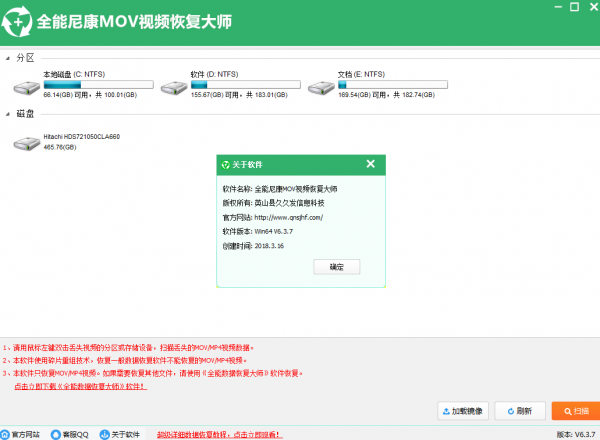The image size is (600, 440).
Task: Select the 文档 E: drive icon
Action: (322, 85)
